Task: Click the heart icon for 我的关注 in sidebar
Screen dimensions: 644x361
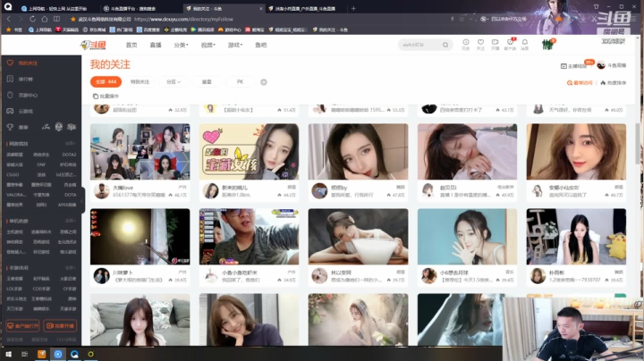Action: pos(10,63)
